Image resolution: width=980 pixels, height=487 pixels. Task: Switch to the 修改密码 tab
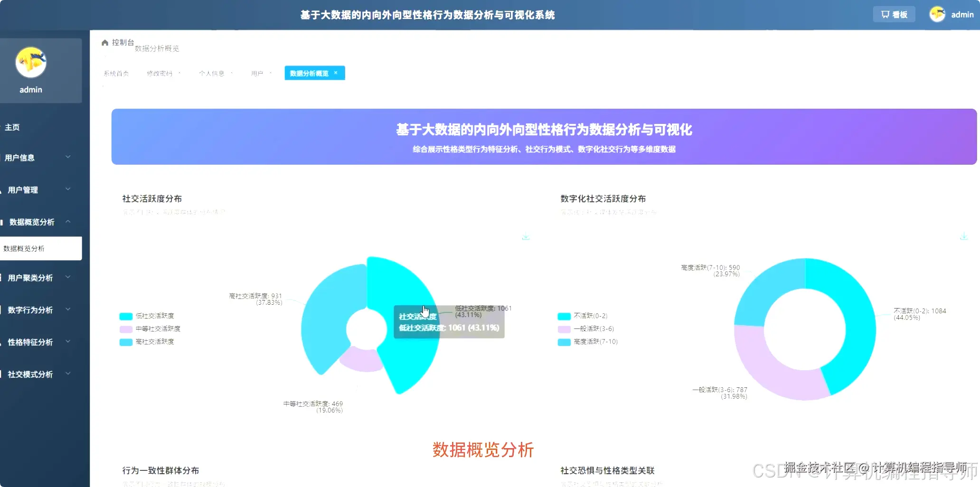tap(160, 74)
